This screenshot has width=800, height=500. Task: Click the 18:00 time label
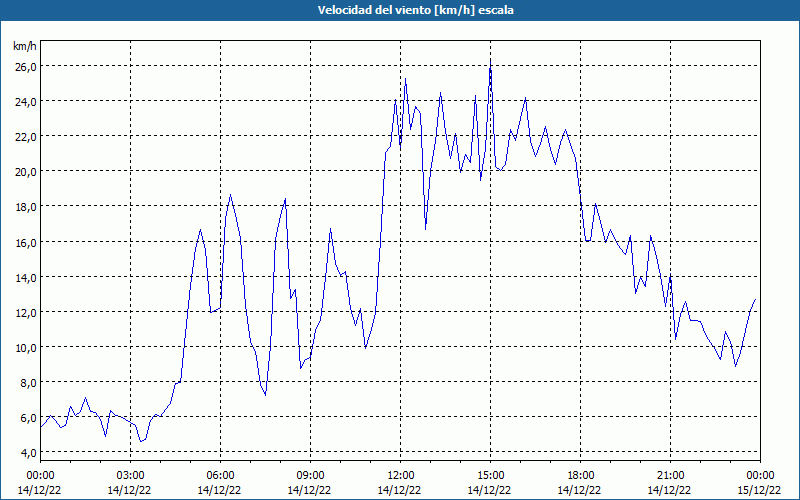581,476
